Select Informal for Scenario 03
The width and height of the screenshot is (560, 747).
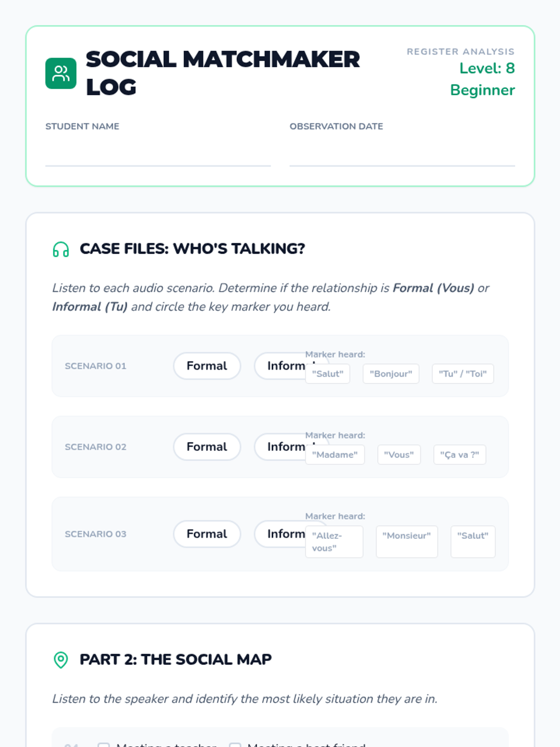(280, 534)
